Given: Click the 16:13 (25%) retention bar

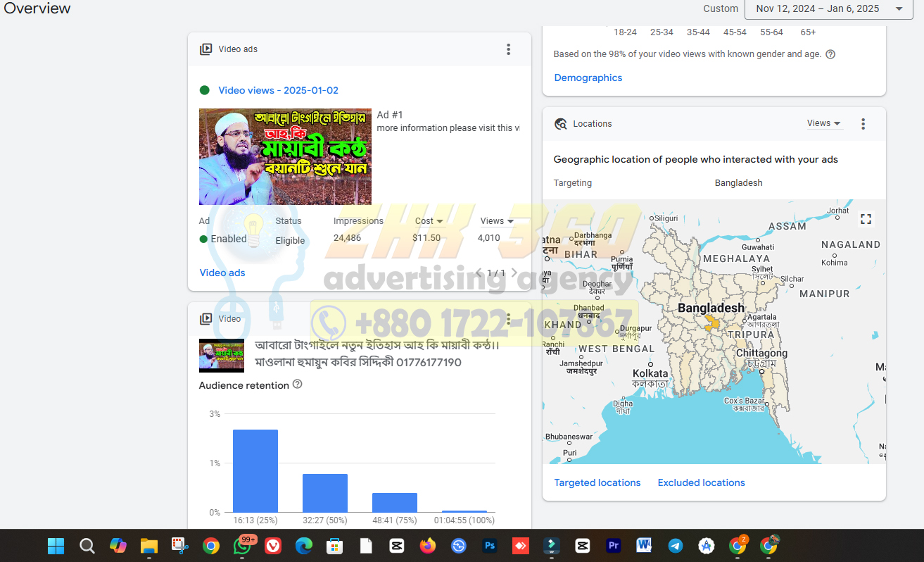Looking at the screenshot, I should pyautogui.click(x=255, y=470).
